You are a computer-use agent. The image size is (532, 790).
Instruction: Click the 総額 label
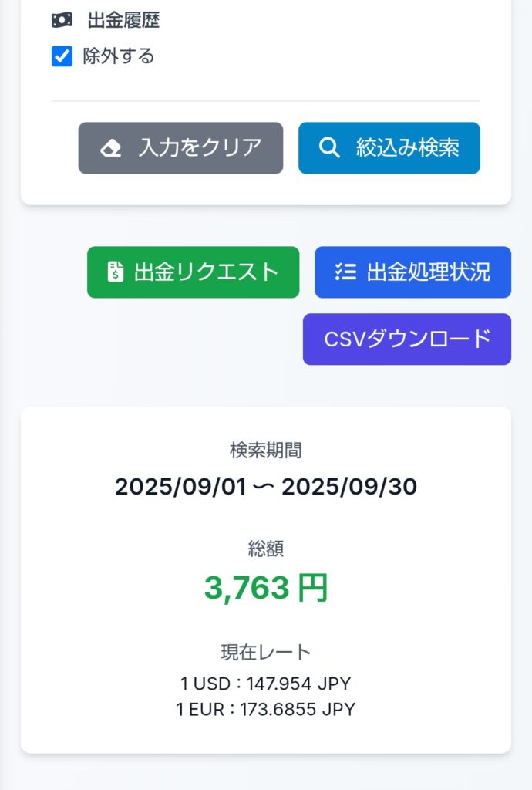pyautogui.click(x=265, y=549)
